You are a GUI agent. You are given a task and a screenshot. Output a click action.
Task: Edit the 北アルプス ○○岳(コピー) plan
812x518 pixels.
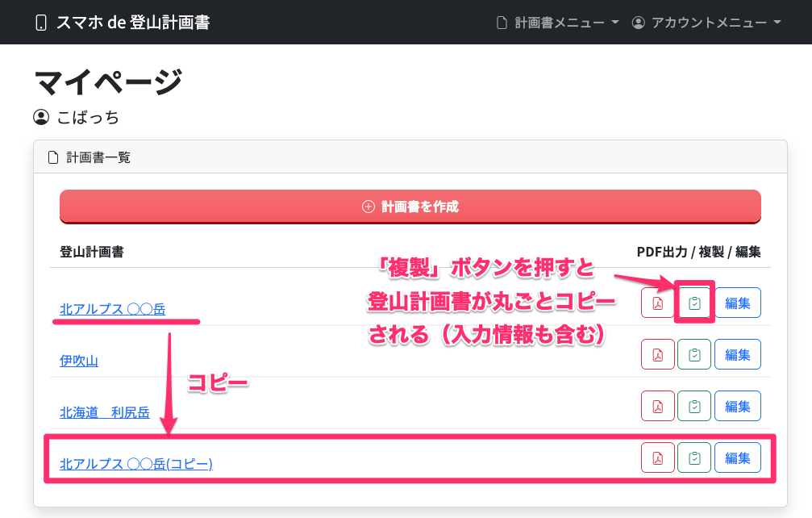[738, 458]
